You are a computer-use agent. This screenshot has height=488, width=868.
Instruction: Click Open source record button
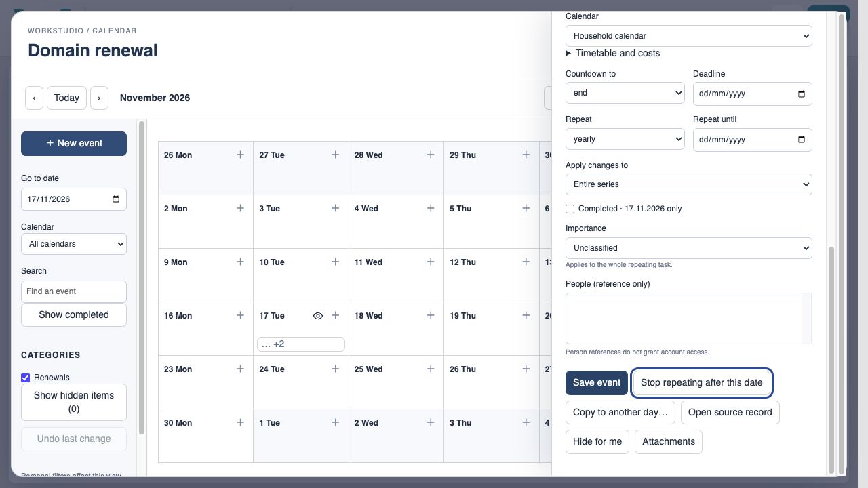[730, 412]
